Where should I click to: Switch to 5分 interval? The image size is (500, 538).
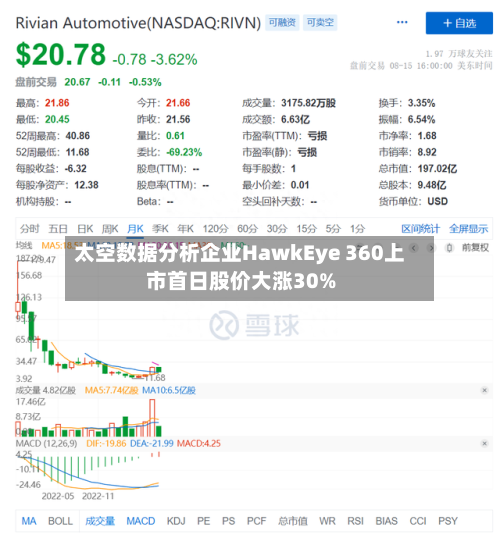pyautogui.click(x=333, y=229)
